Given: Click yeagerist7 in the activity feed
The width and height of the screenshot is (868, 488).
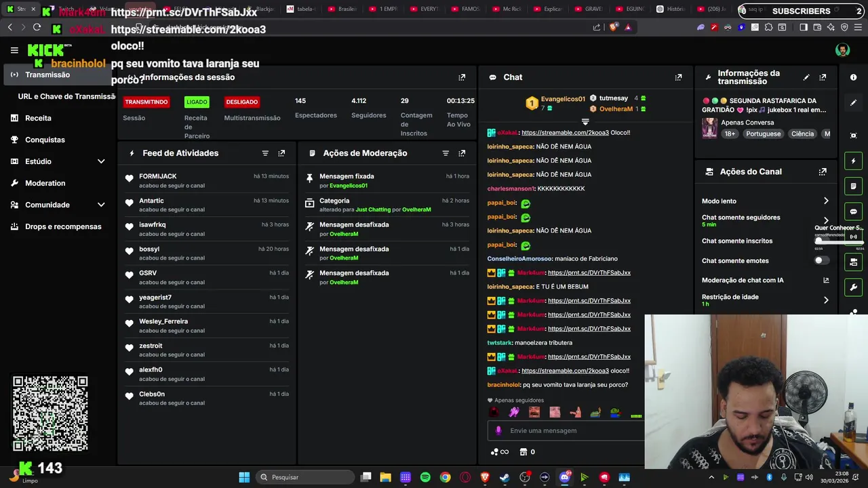Looking at the screenshot, I should click(155, 298).
